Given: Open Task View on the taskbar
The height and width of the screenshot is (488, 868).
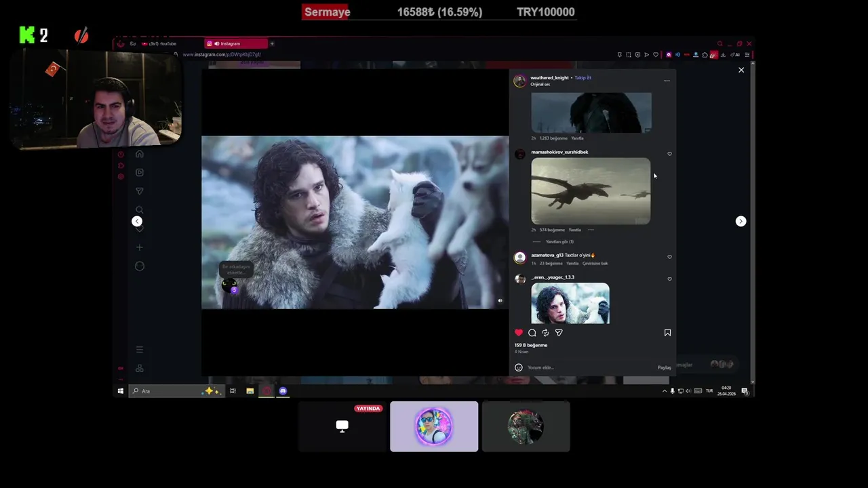Looking at the screenshot, I should (233, 391).
